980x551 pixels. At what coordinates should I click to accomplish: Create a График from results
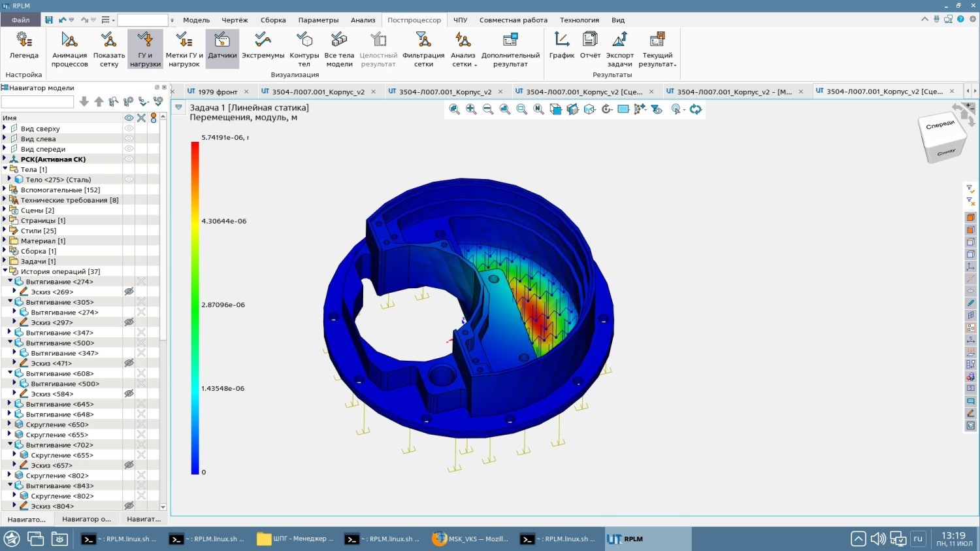(561, 46)
